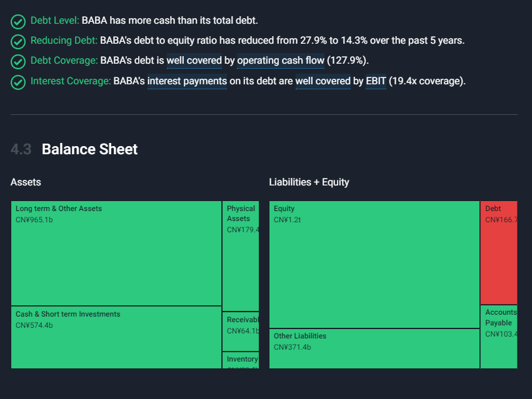This screenshot has width=532, height=399.
Task: Click the Reducing Debt checkmark icon
Action: tap(18, 41)
